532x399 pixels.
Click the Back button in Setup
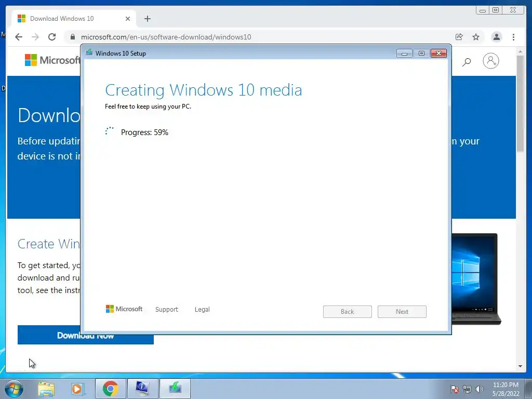(x=348, y=312)
